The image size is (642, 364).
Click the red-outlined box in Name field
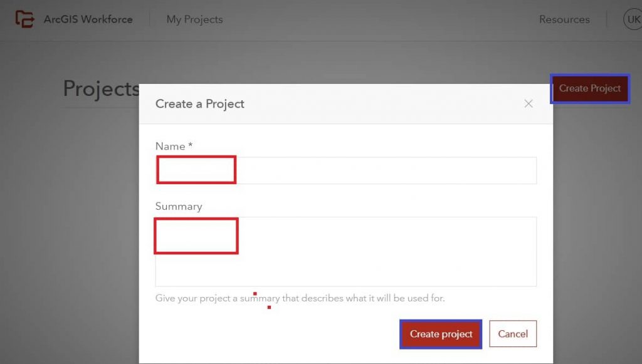point(196,170)
